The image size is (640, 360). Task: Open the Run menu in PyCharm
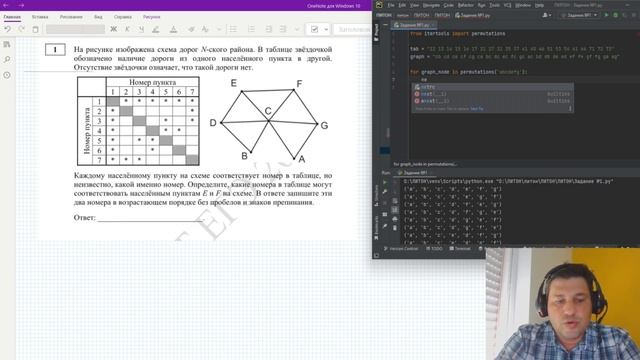click(482, 5)
